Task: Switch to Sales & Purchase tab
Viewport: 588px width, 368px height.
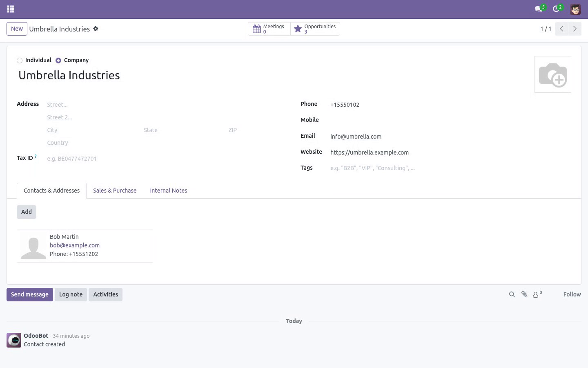Action: tap(115, 191)
